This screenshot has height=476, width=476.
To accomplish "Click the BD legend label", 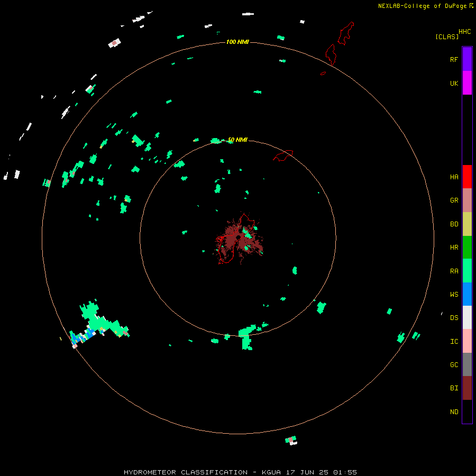I will tap(454, 224).
